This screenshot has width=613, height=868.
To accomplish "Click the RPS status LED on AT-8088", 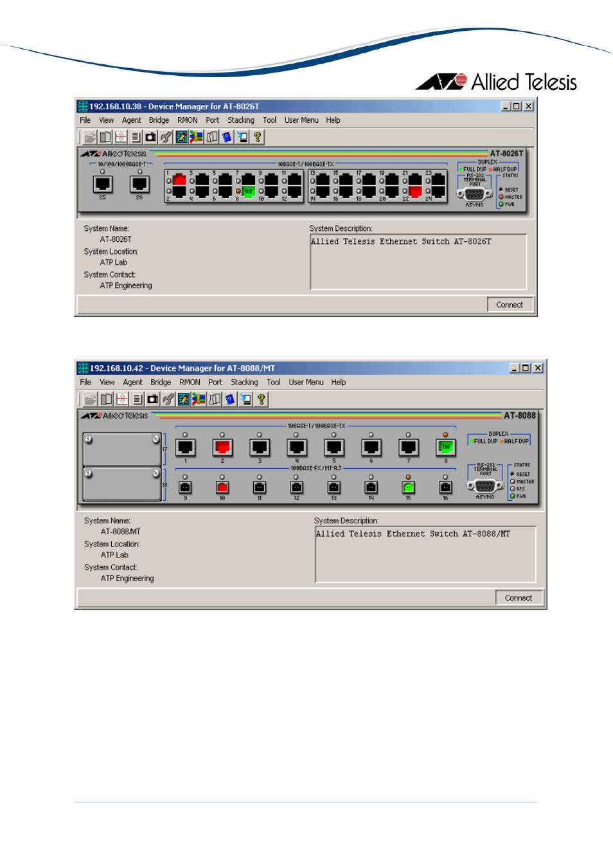I will click(x=513, y=489).
